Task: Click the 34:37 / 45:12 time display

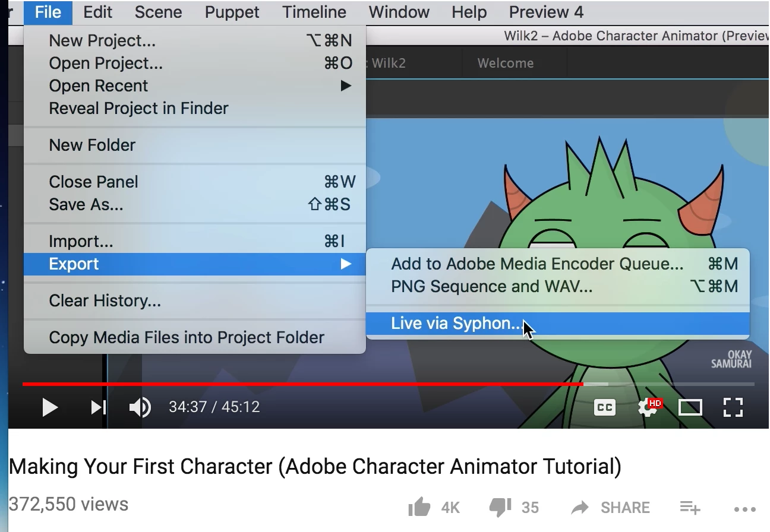Action: click(x=214, y=407)
